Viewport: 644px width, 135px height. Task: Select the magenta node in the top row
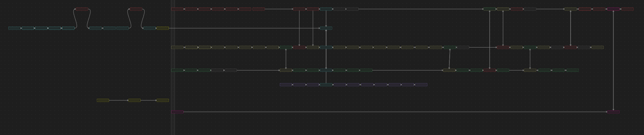pyautogui.click(x=613, y=9)
